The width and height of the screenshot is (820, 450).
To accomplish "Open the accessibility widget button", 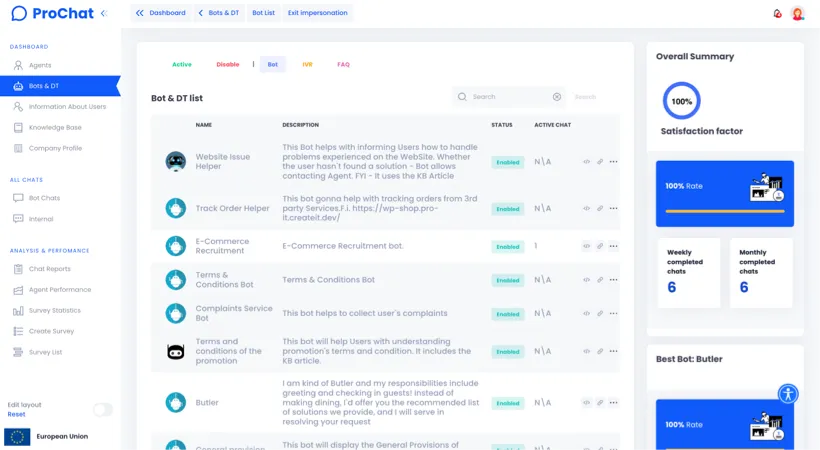I will pos(788,393).
